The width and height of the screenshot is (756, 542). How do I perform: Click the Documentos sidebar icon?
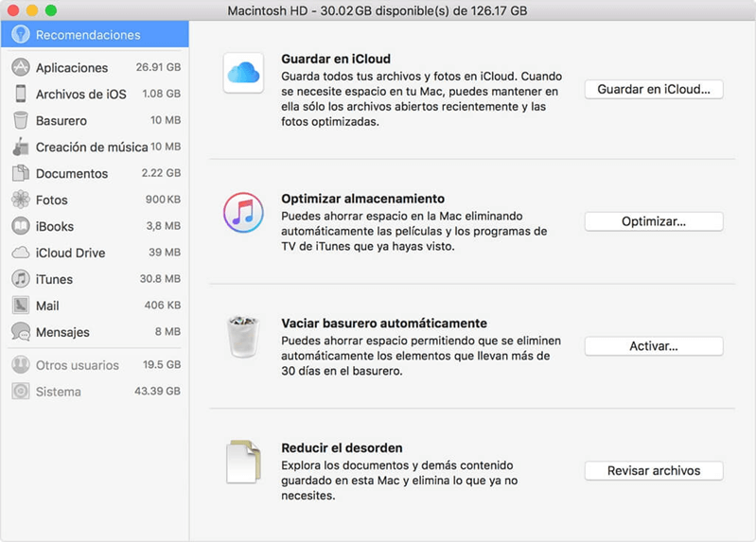[x=20, y=173]
